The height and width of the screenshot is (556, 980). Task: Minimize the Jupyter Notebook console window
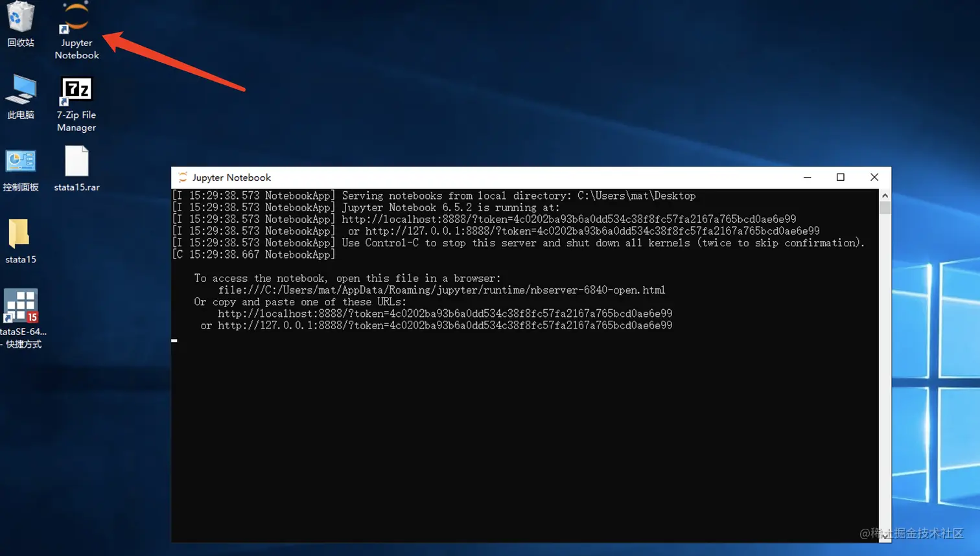[x=807, y=178]
